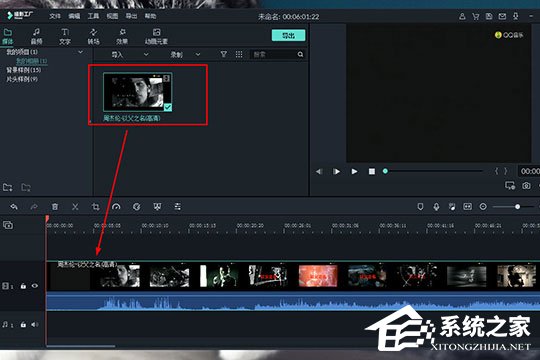The width and height of the screenshot is (540, 360).
Task: Collapse the 我的项目 tree chevron
Action: 81,52
